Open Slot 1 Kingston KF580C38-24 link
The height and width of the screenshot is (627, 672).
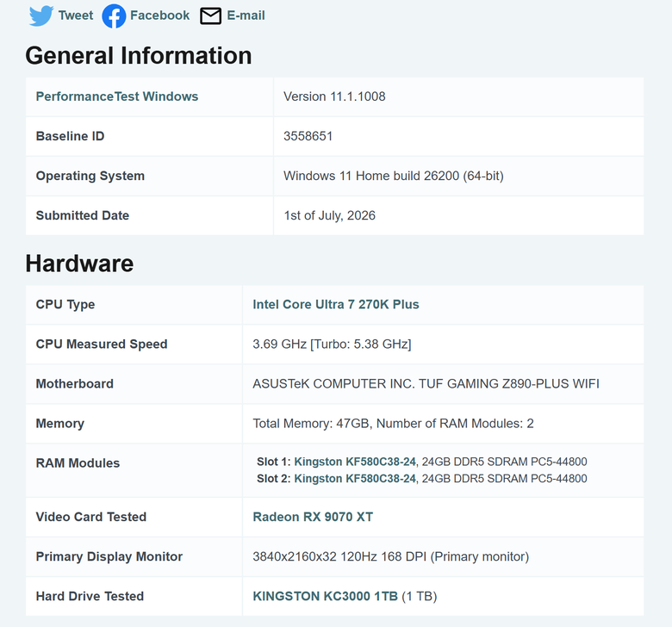[355, 462]
